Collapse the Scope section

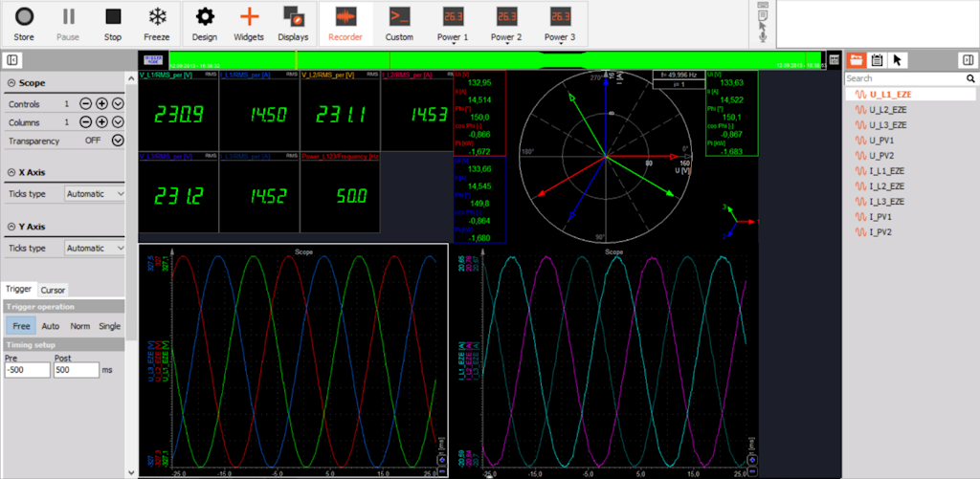(11, 83)
